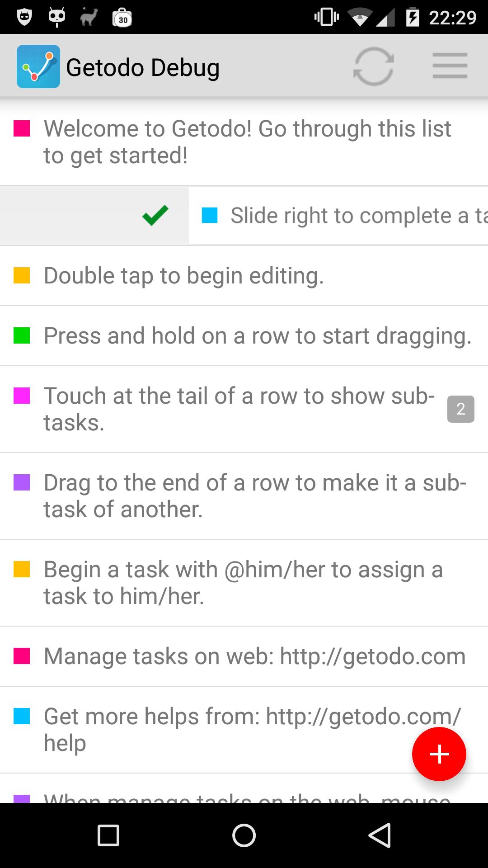This screenshot has height=868, width=488.
Task: Open the Manage tasks on web row
Action: 254,656
